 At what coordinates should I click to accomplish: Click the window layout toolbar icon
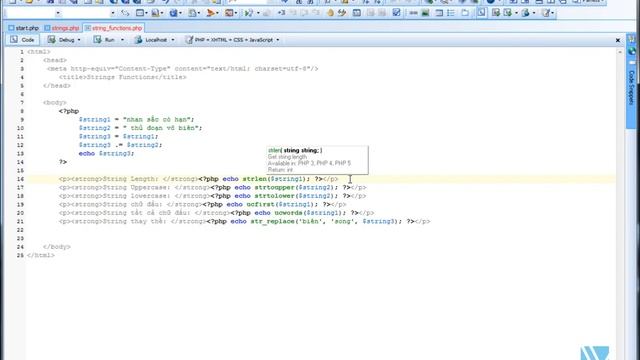tap(140, 13)
